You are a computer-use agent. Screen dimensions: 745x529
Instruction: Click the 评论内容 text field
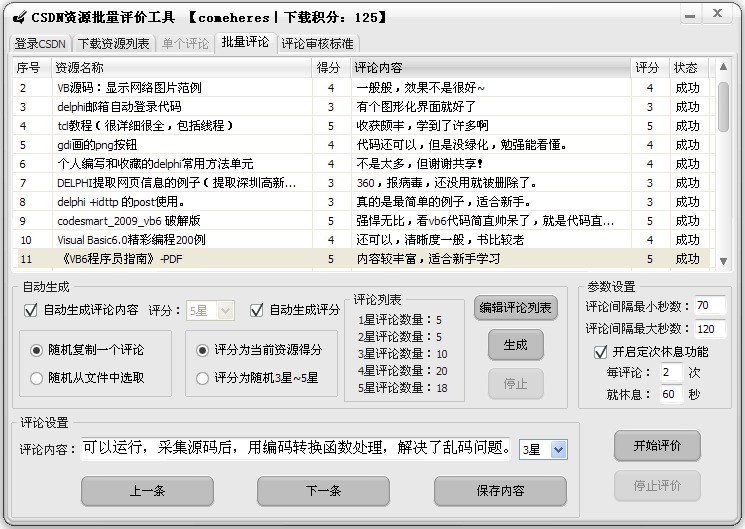[x=296, y=448]
